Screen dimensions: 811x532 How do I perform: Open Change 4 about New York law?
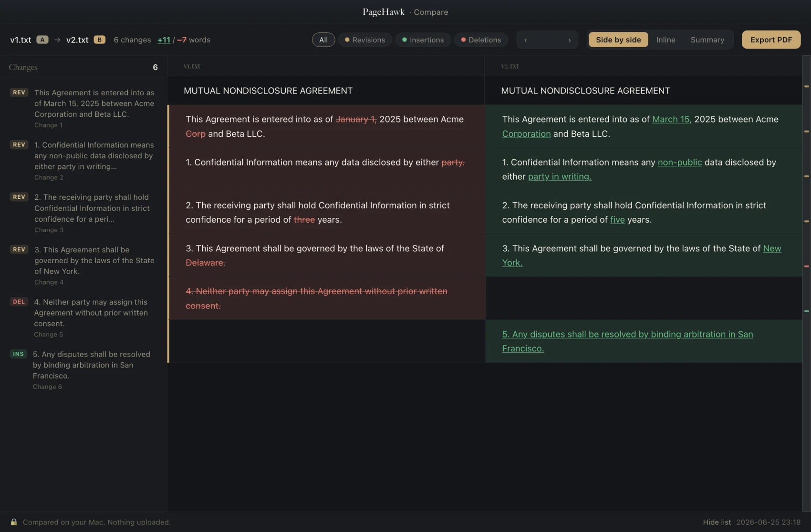tap(83, 266)
